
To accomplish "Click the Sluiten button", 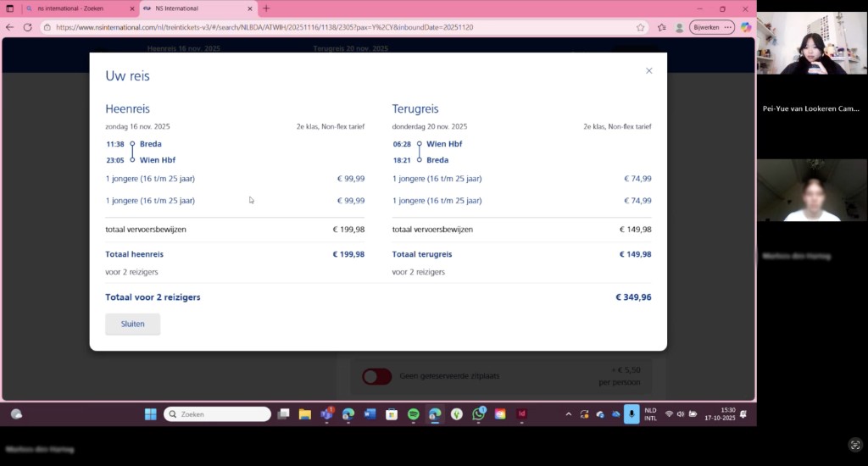I will coord(133,325).
